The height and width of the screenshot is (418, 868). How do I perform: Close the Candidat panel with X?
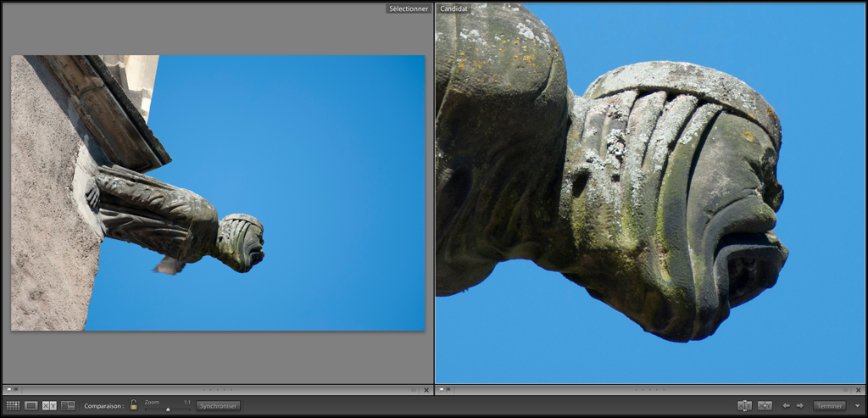tap(859, 390)
